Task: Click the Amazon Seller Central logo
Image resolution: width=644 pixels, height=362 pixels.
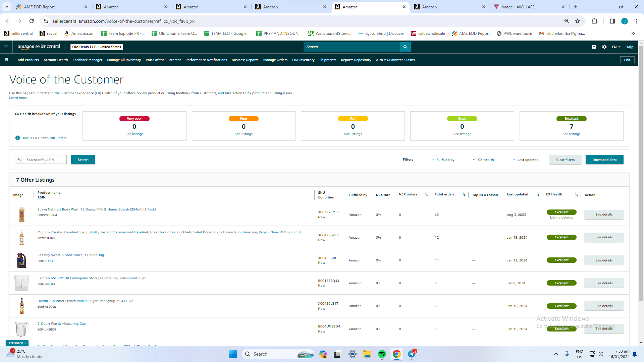Action: click(x=39, y=47)
